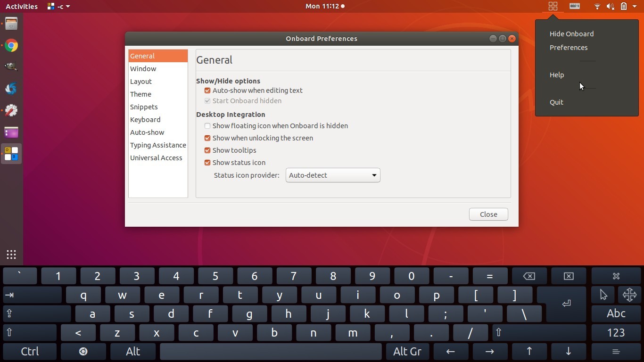Open Google Chrome from the dock

(x=11, y=45)
